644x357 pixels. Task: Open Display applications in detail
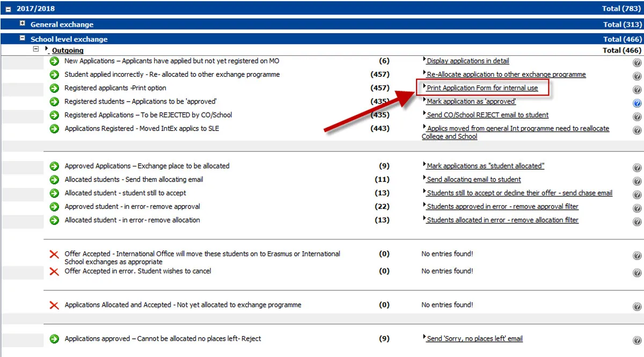coord(467,61)
